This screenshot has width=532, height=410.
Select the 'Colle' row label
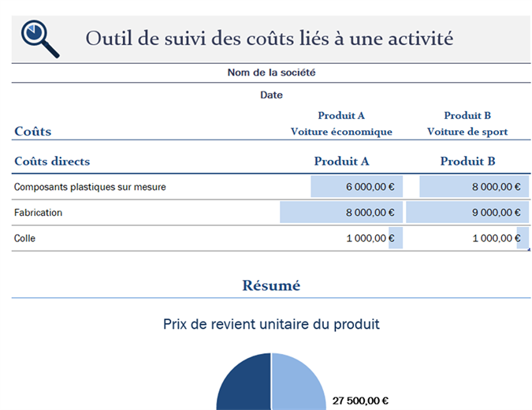[x=24, y=239]
